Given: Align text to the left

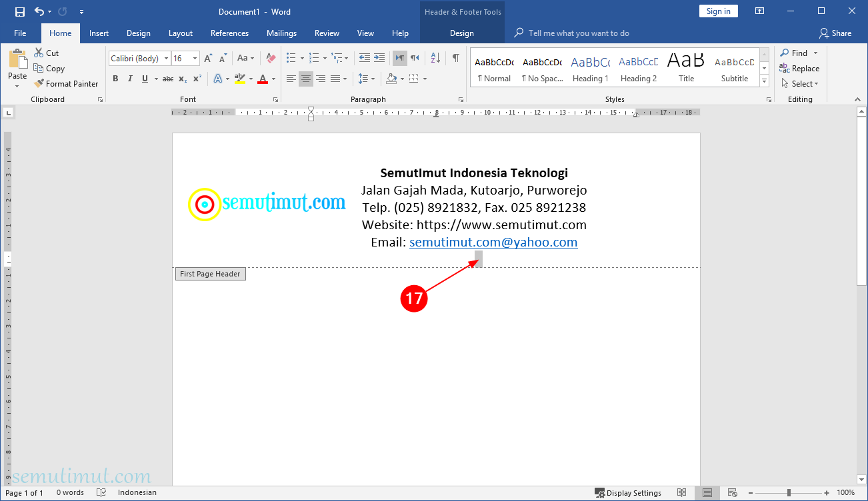Looking at the screenshot, I should (x=291, y=79).
